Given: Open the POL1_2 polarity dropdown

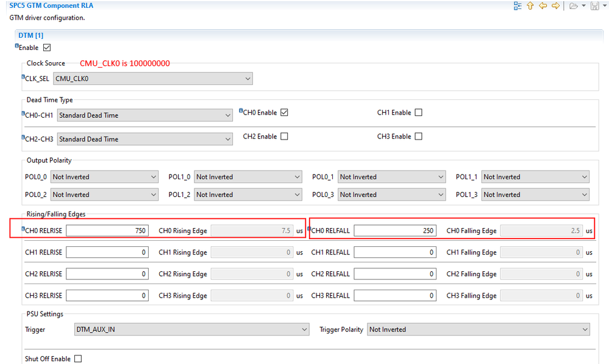Looking at the screenshot, I should [248, 194].
